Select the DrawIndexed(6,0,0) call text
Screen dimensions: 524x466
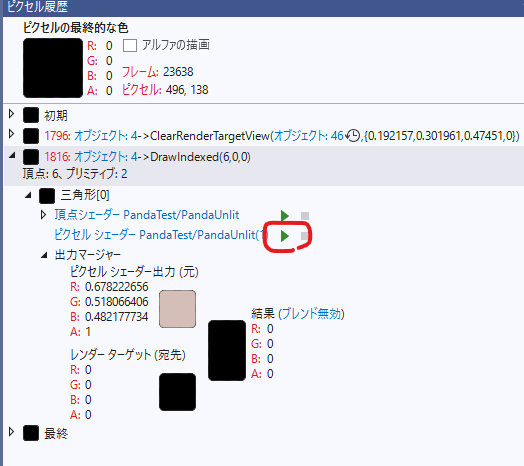click(200, 157)
